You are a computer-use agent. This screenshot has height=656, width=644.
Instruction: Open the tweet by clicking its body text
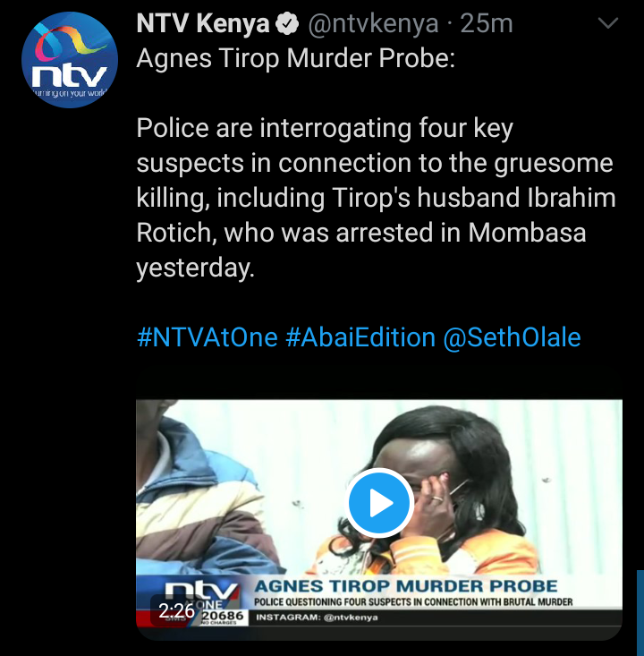[376, 198]
